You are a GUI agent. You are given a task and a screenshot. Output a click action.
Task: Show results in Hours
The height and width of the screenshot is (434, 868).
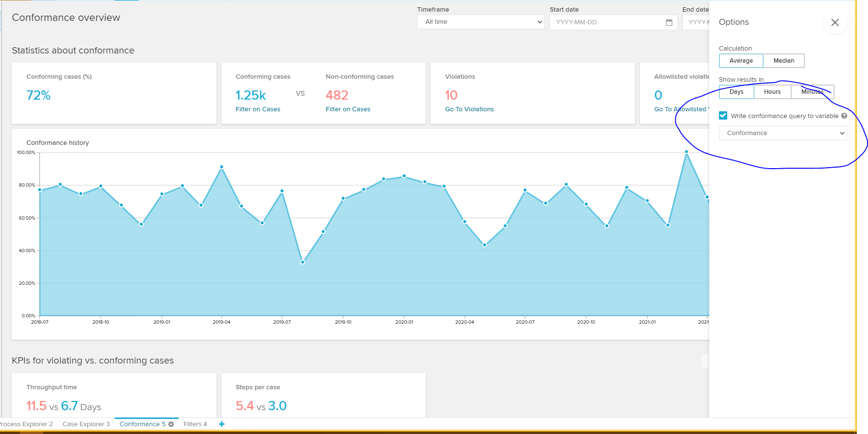tap(772, 92)
